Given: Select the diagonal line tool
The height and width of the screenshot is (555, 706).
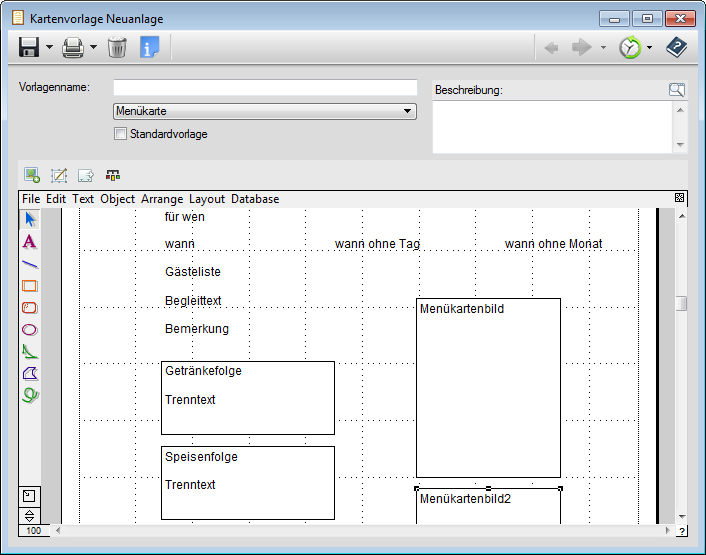Looking at the screenshot, I should [30, 263].
